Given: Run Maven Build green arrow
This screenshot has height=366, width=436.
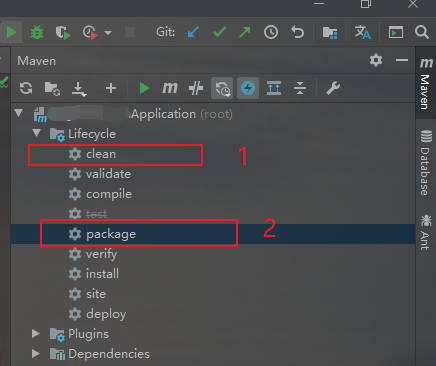Looking at the screenshot, I should pos(144,88).
